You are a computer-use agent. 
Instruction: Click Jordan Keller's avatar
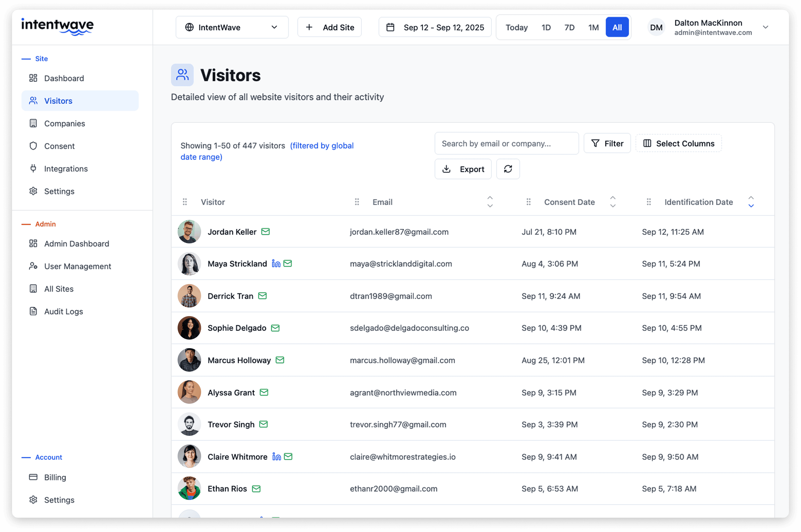189,232
